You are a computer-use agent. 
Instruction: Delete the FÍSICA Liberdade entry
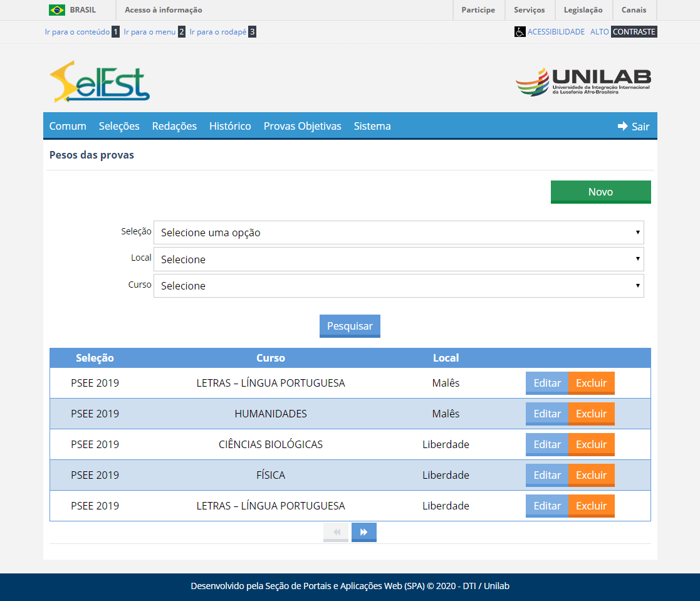click(x=591, y=475)
